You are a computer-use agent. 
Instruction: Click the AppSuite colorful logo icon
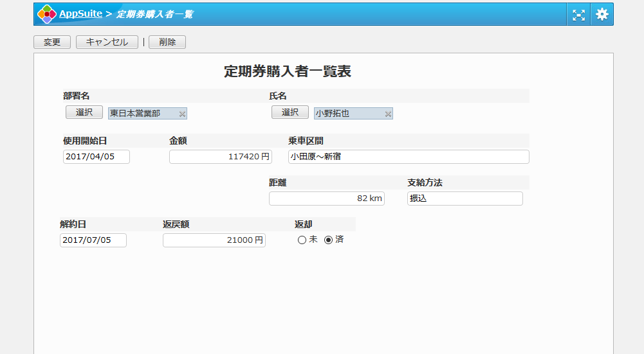(46, 14)
